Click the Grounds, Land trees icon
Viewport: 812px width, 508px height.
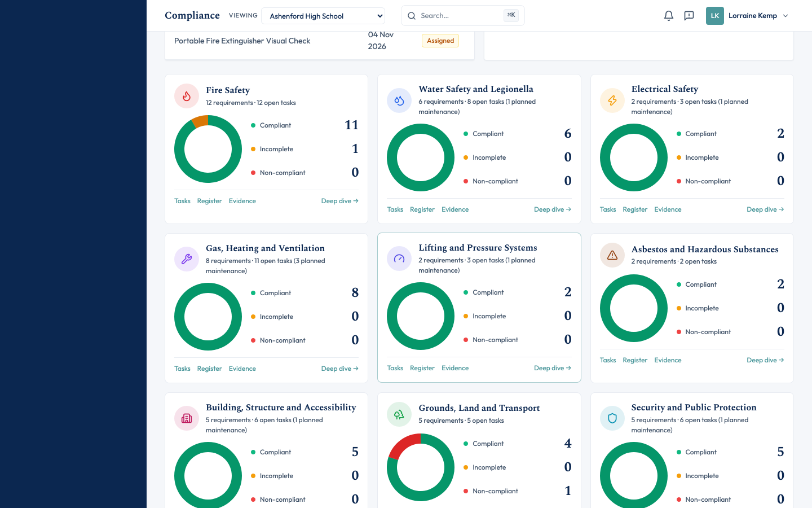pyautogui.click(x=399, y=414)
